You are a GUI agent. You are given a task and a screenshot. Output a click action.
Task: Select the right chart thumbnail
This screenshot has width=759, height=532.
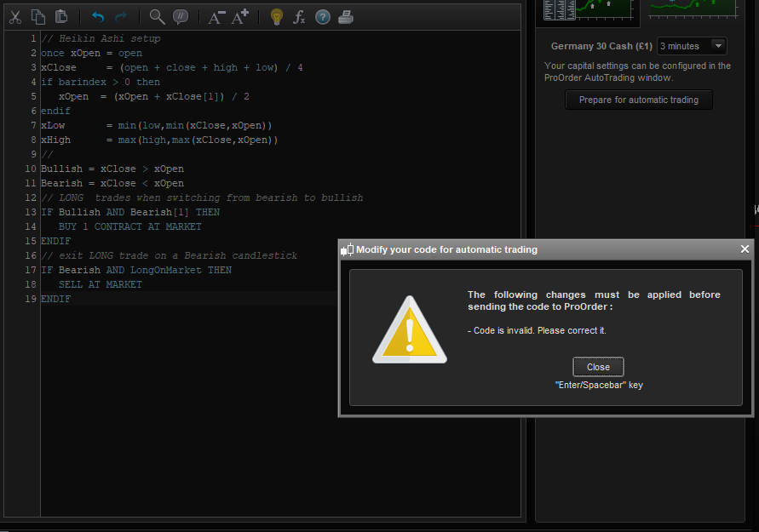693,9
